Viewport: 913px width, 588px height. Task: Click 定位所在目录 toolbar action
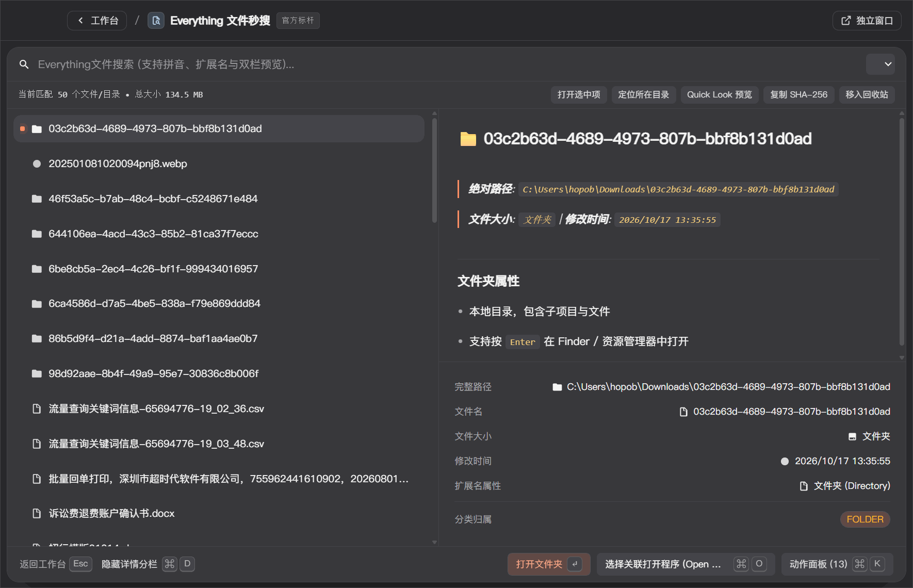[644, 95]
